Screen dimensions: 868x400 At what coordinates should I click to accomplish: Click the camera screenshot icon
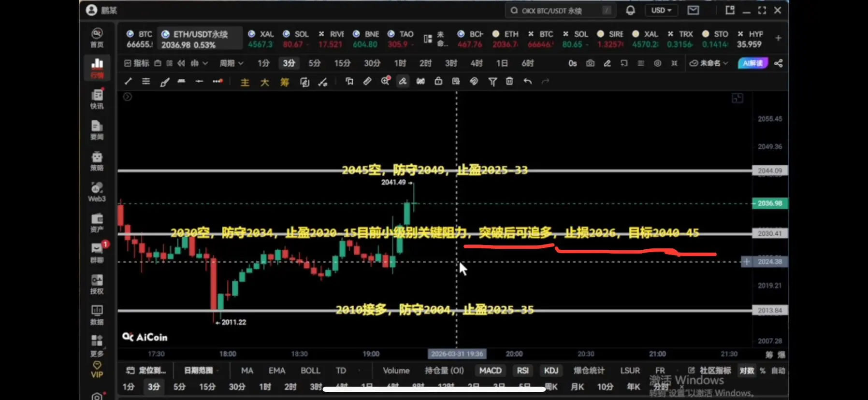[590, 63]
